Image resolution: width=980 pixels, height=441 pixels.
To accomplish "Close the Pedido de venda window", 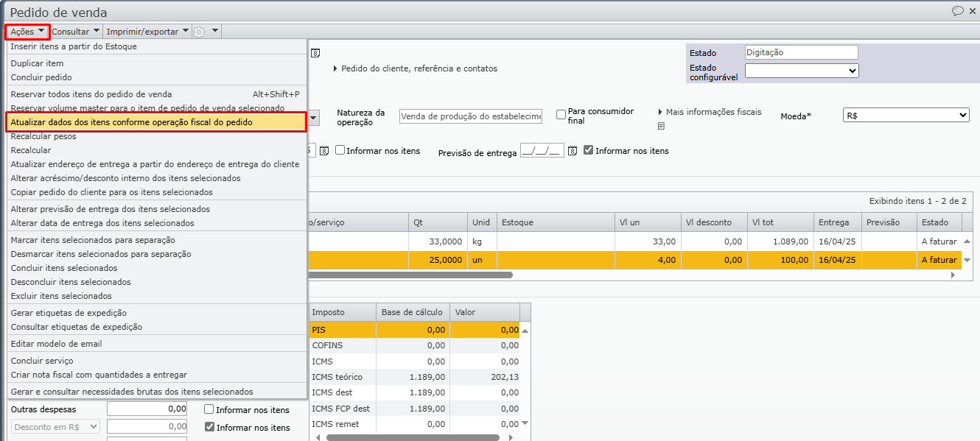I will [973, 11].
